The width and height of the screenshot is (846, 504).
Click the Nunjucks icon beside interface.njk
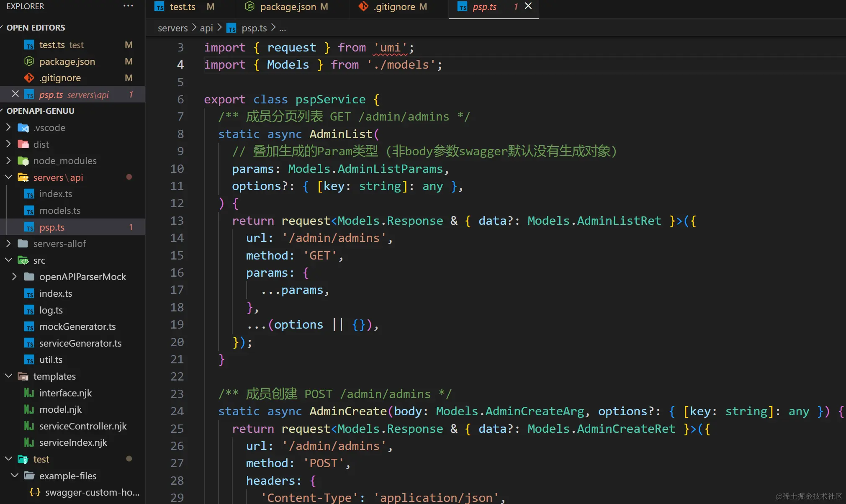coord(29,393)
